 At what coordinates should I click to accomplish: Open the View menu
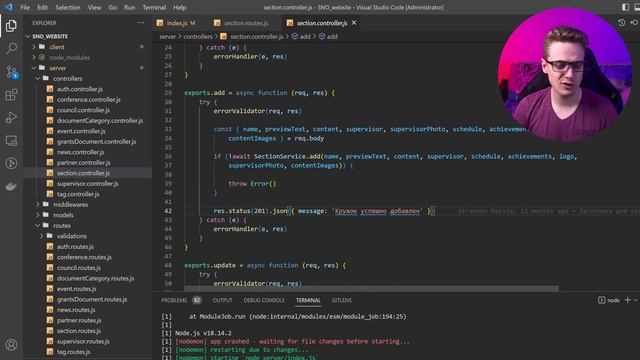click(x=94, y=7)
